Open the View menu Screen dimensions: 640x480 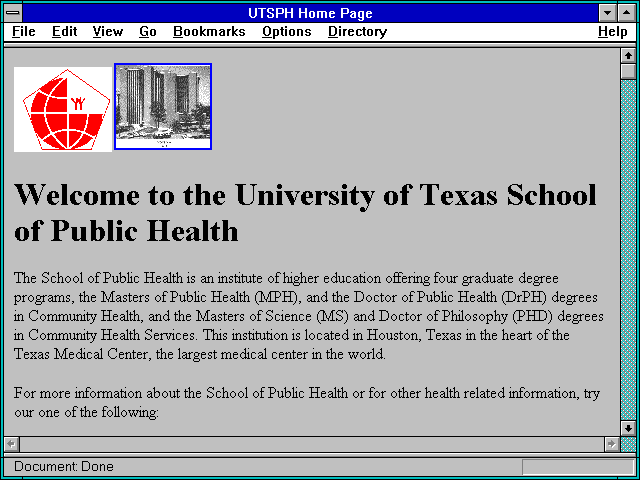click(108, 31)
